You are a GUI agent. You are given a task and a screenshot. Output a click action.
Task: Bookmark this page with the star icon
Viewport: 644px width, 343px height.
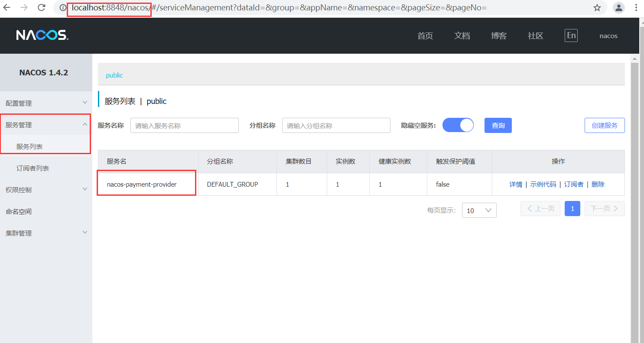point(597,8)
